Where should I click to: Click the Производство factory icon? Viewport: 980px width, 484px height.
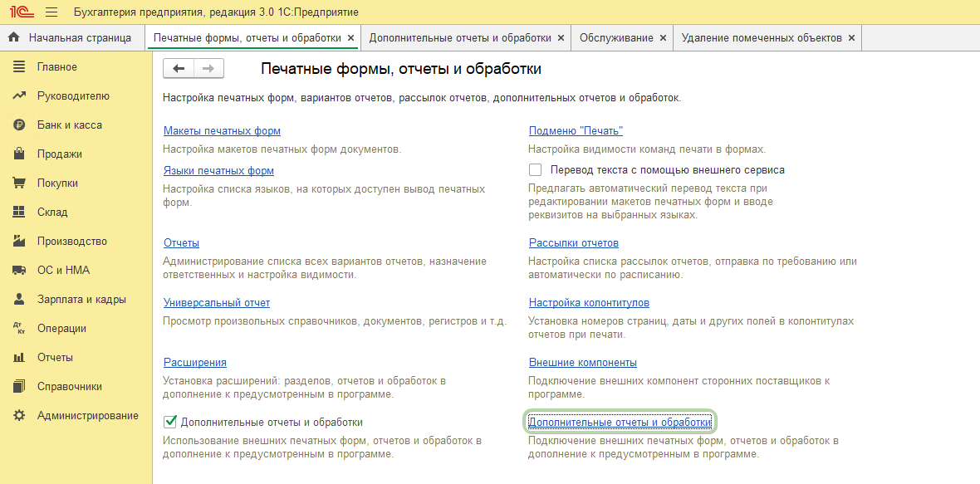(x=19, y=241)
